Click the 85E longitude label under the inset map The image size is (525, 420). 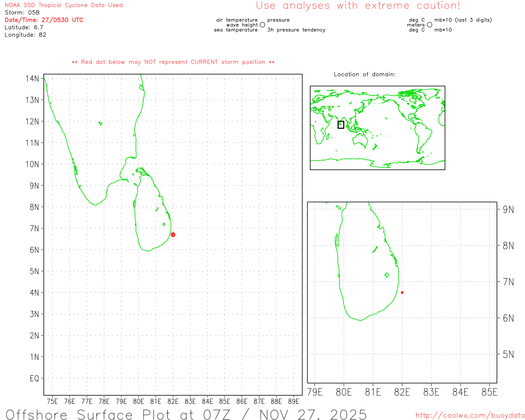click(489, 392)
